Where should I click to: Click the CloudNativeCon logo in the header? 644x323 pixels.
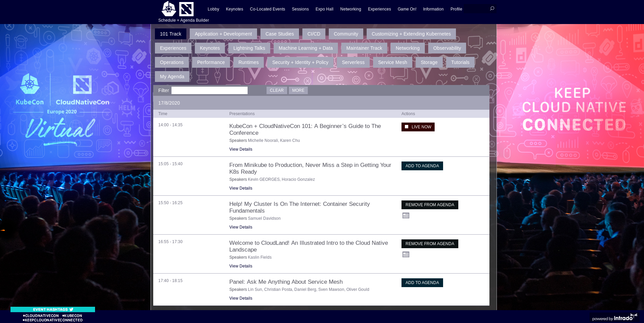coord(186,9)
